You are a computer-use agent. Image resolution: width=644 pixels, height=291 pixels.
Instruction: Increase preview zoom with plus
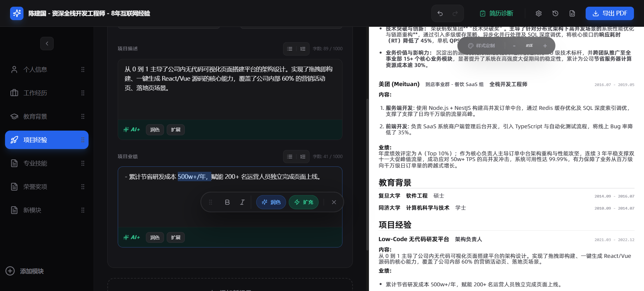click(545, 46)
